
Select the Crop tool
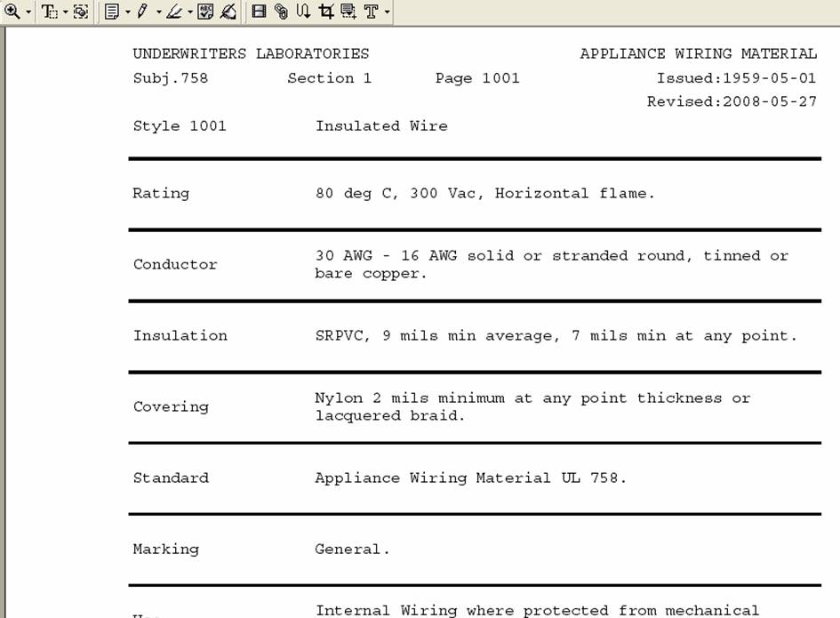pos(325,12)
